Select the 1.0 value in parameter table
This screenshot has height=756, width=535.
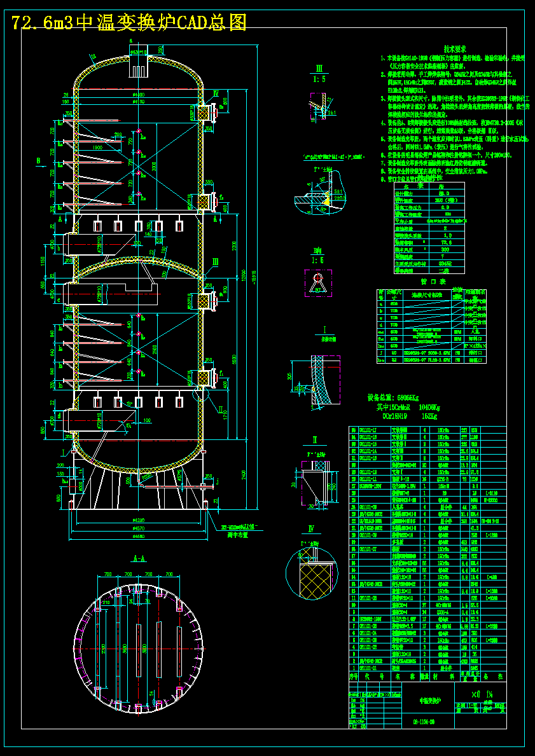[x=448, y=235]
